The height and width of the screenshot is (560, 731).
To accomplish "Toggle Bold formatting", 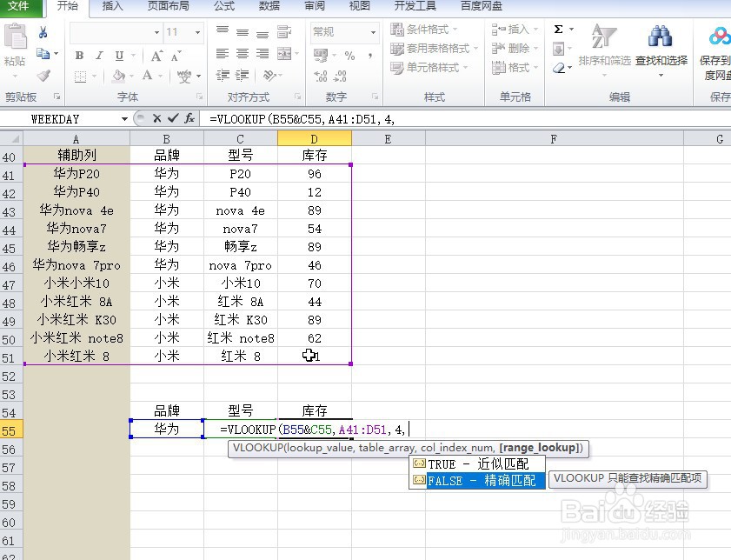I will (x=79, y=56).
